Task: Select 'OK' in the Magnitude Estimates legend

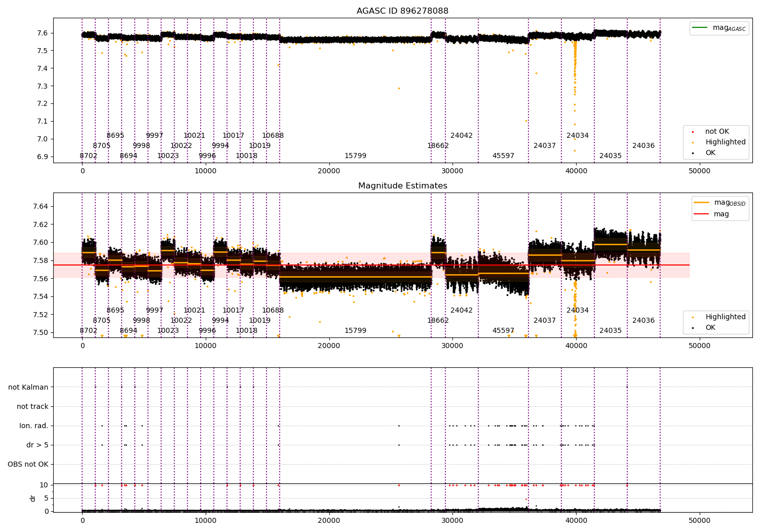Action: pos(710,328)
